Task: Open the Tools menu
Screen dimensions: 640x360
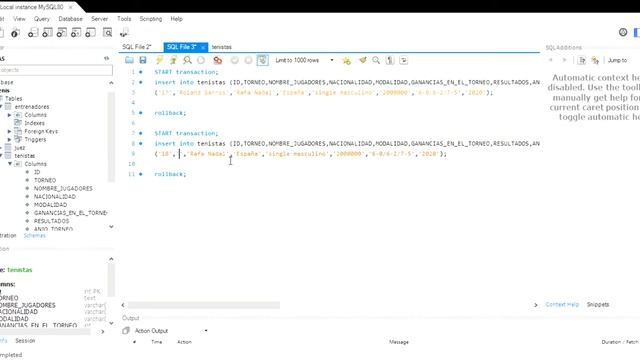Action: [x=124, y=19]
